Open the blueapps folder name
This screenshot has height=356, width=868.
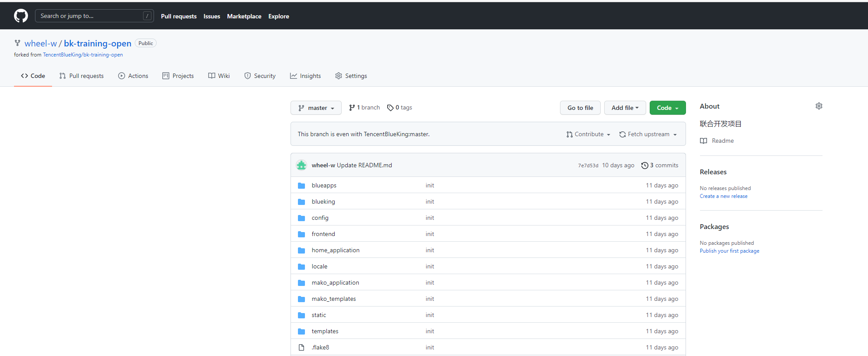324,186
